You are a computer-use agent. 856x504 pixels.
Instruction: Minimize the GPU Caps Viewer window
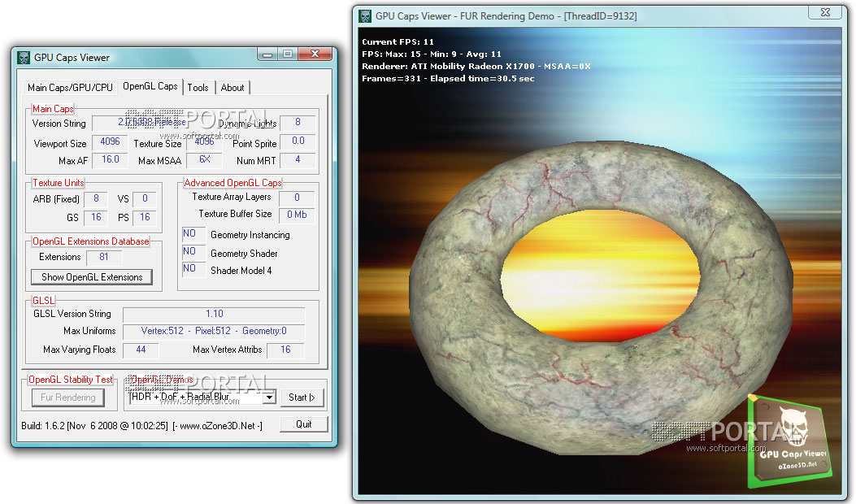(267, 54)
